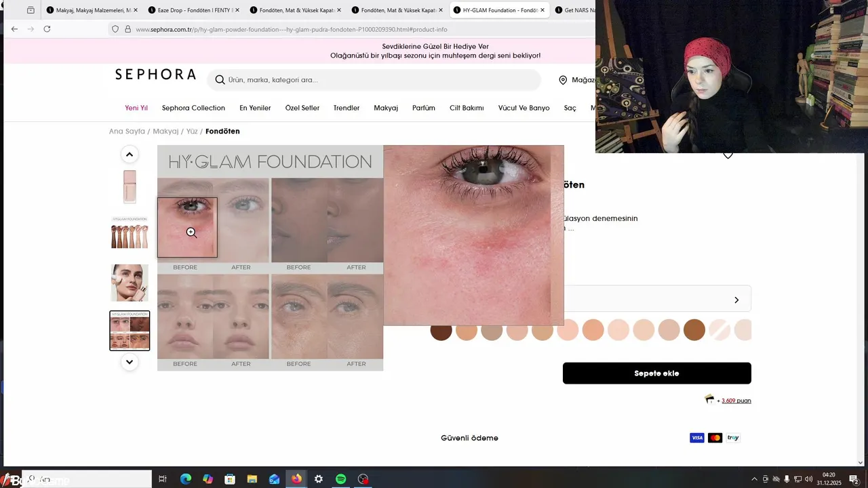Open the Parfüm menu
Screen dimensions: 868x488
click(424, 108)
